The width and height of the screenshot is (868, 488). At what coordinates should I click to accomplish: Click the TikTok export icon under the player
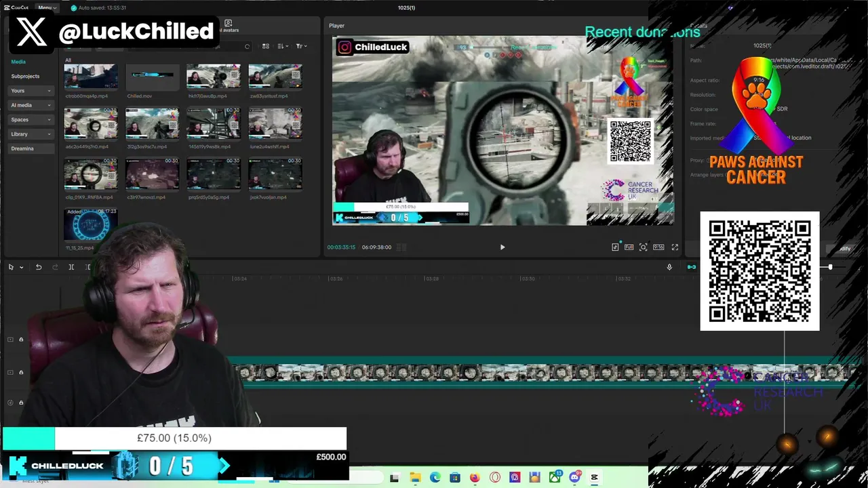(x=615, y=247)
